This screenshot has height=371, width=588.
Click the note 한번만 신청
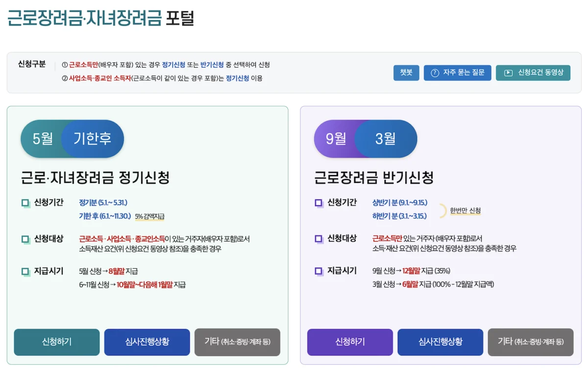(x=465, y=210)
